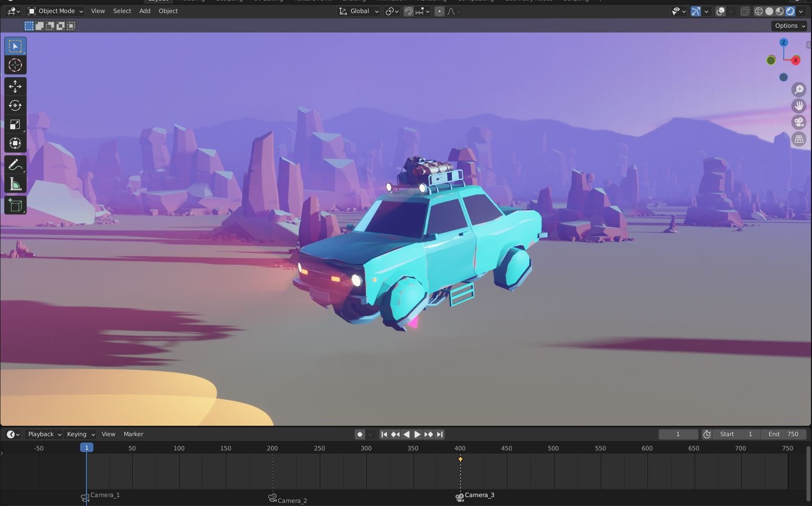Screen dimensions: 812x506
Task: Open the 3D viewport View menu
Action: [x=98, y=11]
